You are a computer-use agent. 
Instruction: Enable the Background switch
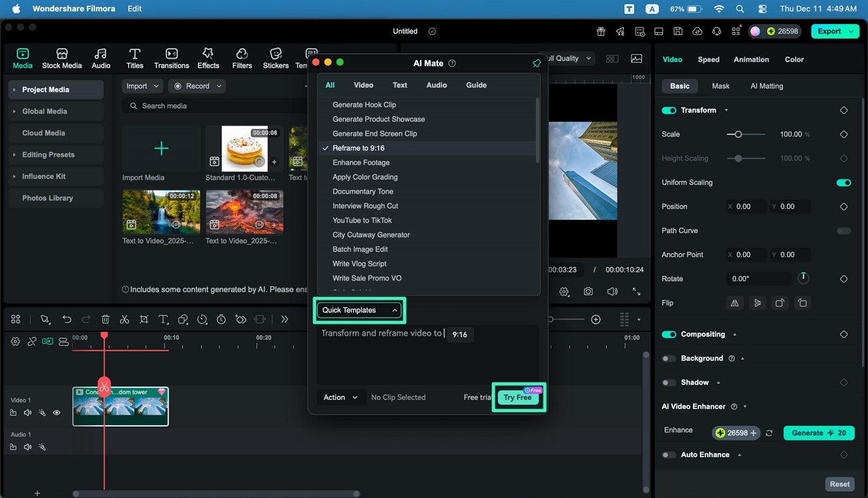tap(669, 358)
